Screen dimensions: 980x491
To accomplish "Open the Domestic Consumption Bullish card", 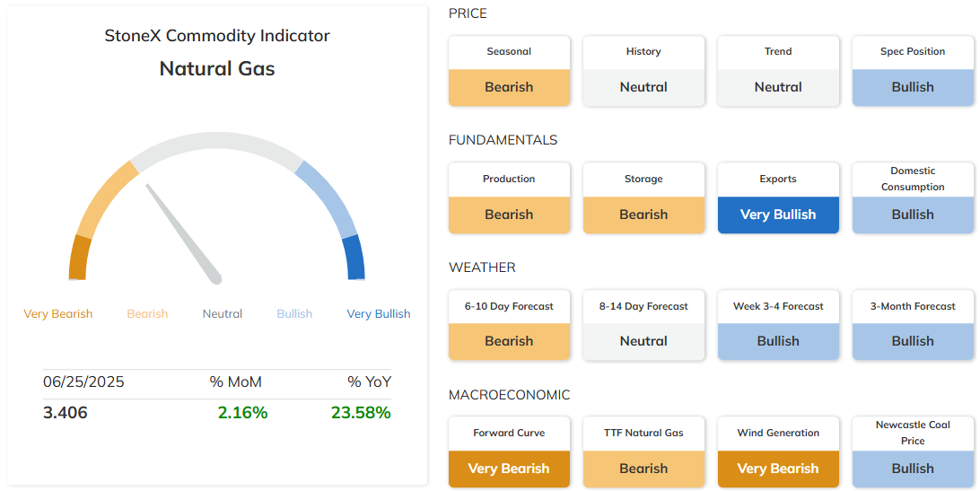I will click(913, 198).
